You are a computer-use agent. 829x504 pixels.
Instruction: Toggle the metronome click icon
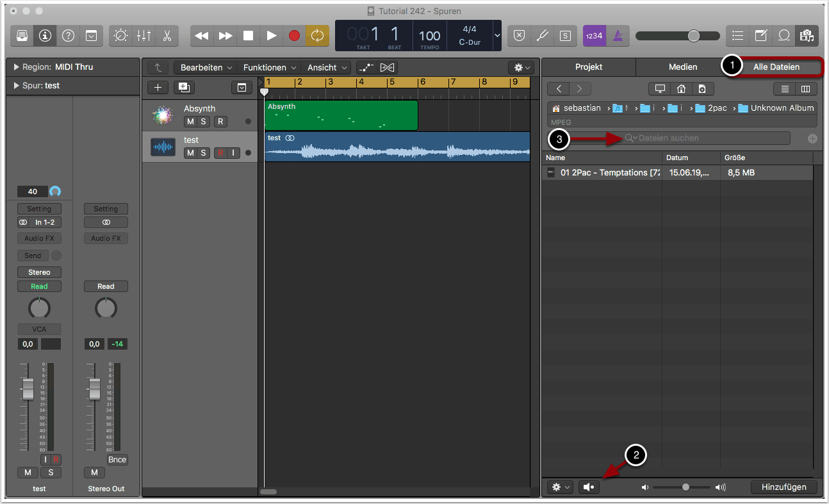click(617, 36)
